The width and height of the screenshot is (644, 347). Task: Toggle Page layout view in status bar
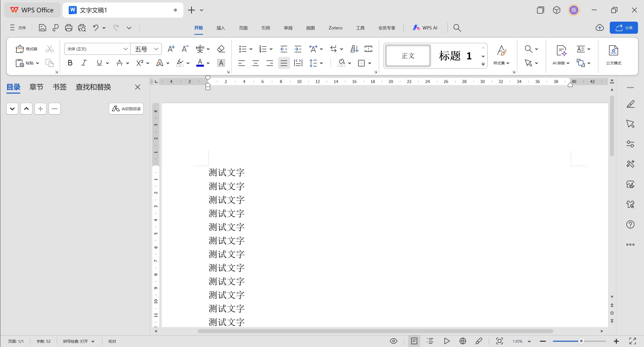point(414,341)
